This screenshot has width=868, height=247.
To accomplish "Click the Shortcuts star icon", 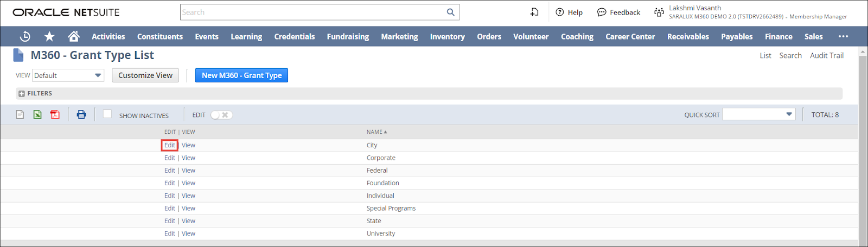I will coord(49,36).
